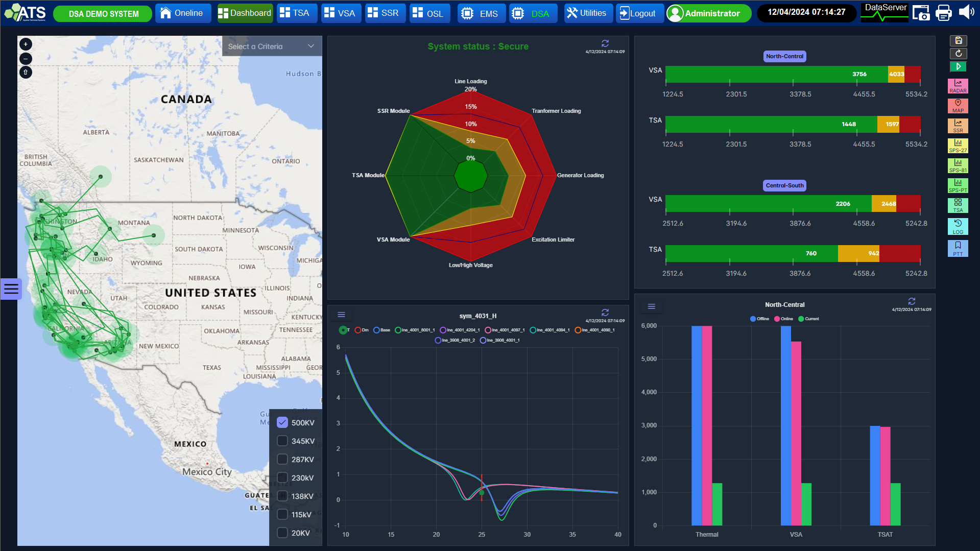The width and height of the screenshot is (980, 551).
Task: Click the save icon at top right
Action: 958,41
